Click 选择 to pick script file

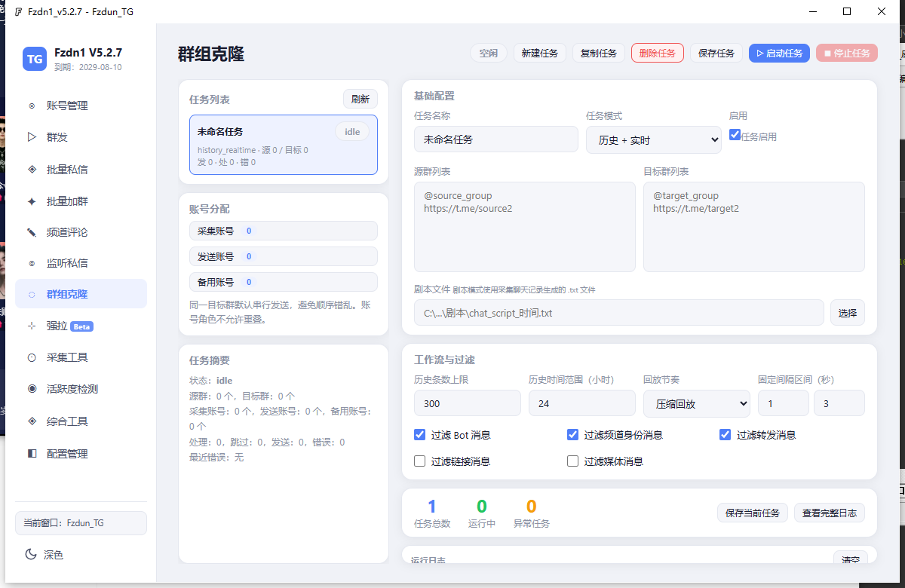(848, 312)
